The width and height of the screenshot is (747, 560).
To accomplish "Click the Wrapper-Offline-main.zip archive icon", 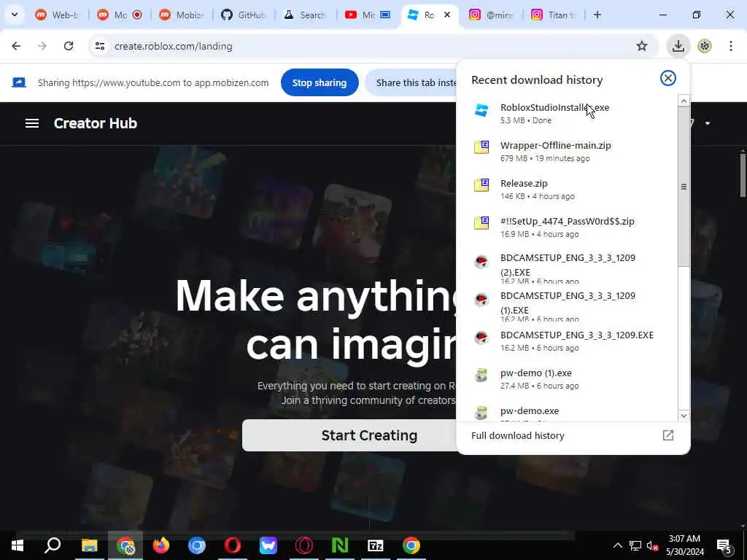I will point(481,147).
